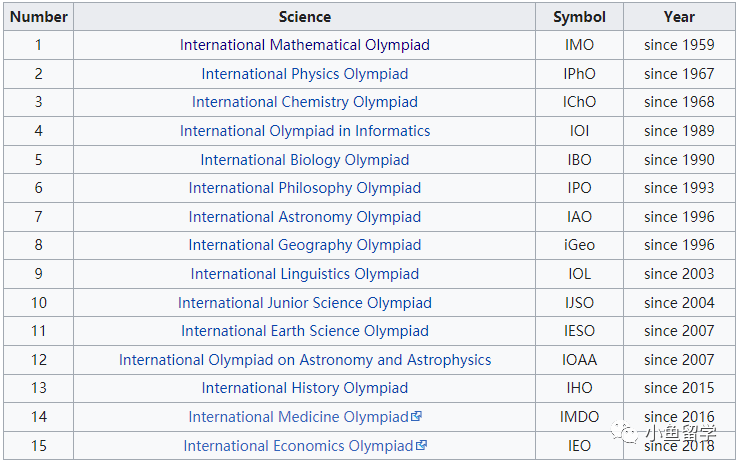Image resolution: width=740 pixels, height=465 pixels.
Task: Follow the International Linguistics Olympiad link
Action: (305, 274)
